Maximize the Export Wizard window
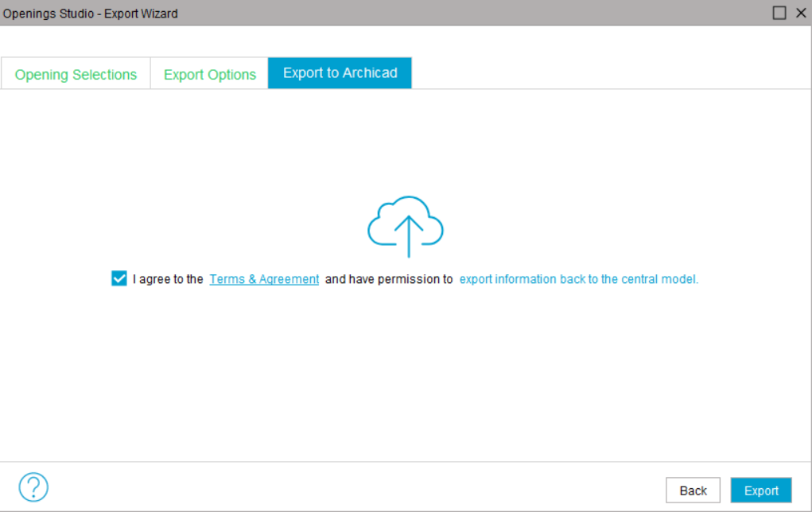 (x=779, y=13)
